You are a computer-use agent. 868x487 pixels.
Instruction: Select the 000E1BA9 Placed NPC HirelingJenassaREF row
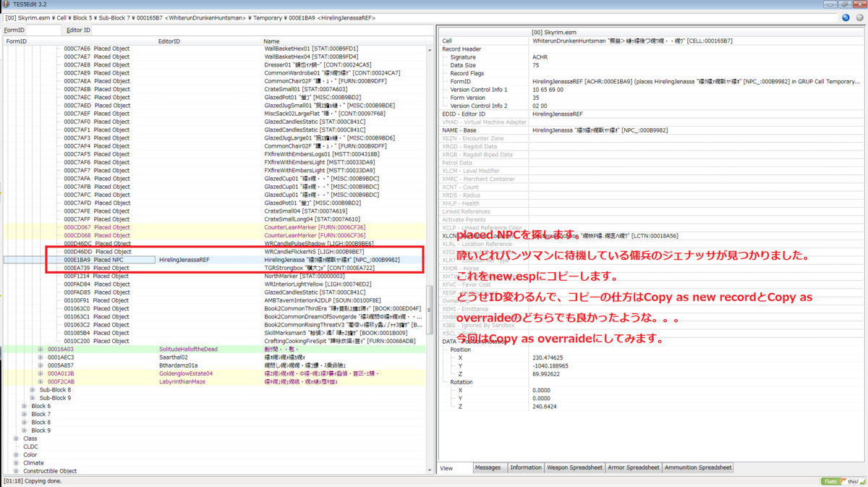pyautogui.click(x=215, y=260)
